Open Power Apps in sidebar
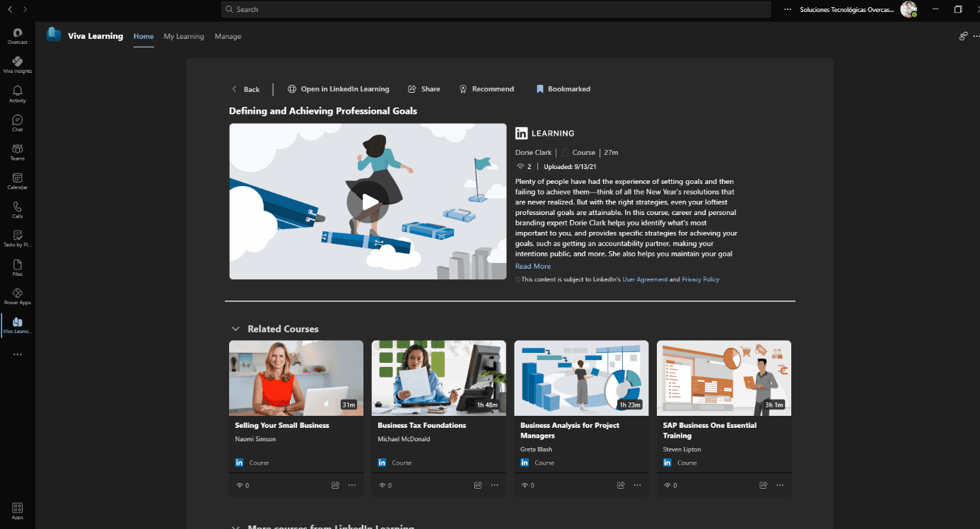Screen dimensions: 980x529 (18, 296)
